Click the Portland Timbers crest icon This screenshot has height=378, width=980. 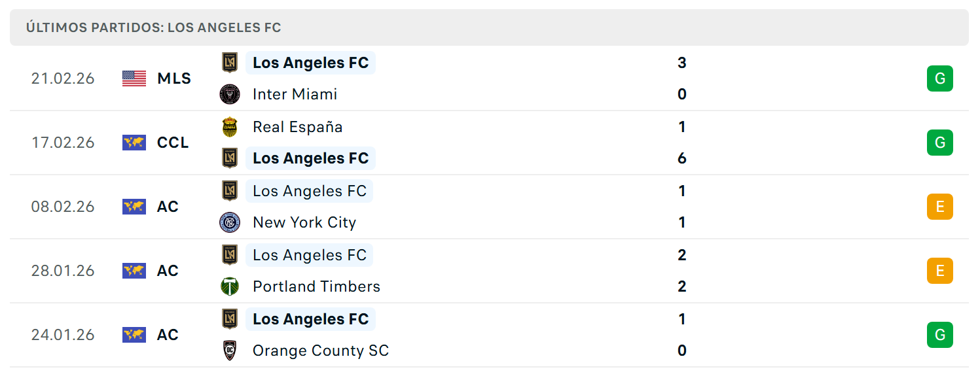point(230,286)
